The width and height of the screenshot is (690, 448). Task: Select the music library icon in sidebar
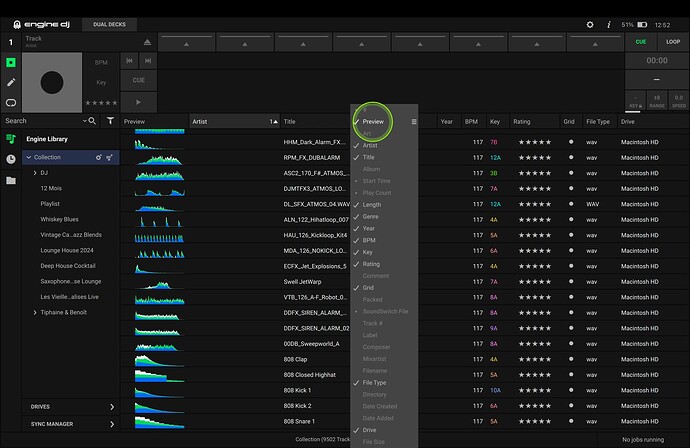tap(11, 139)
